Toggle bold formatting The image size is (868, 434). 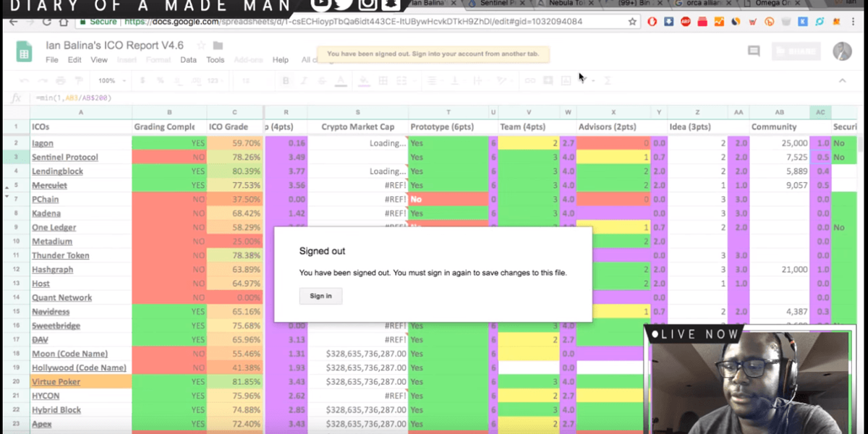point(286,80)
